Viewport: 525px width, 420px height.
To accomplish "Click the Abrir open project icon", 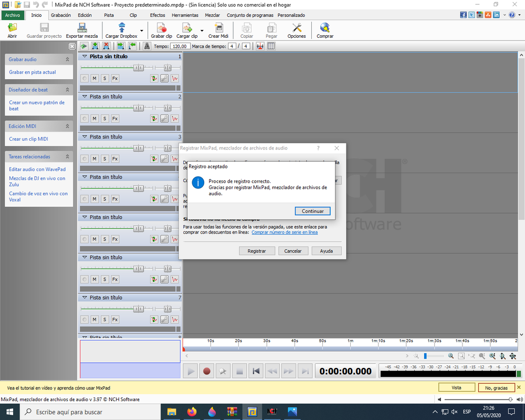I will (x=13, y=30).
